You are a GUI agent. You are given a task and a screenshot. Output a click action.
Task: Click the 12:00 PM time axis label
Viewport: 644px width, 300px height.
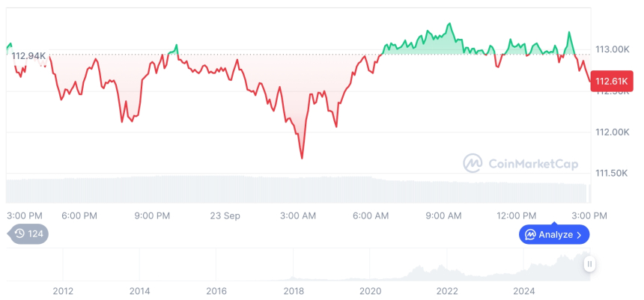(x=517, y=215)
